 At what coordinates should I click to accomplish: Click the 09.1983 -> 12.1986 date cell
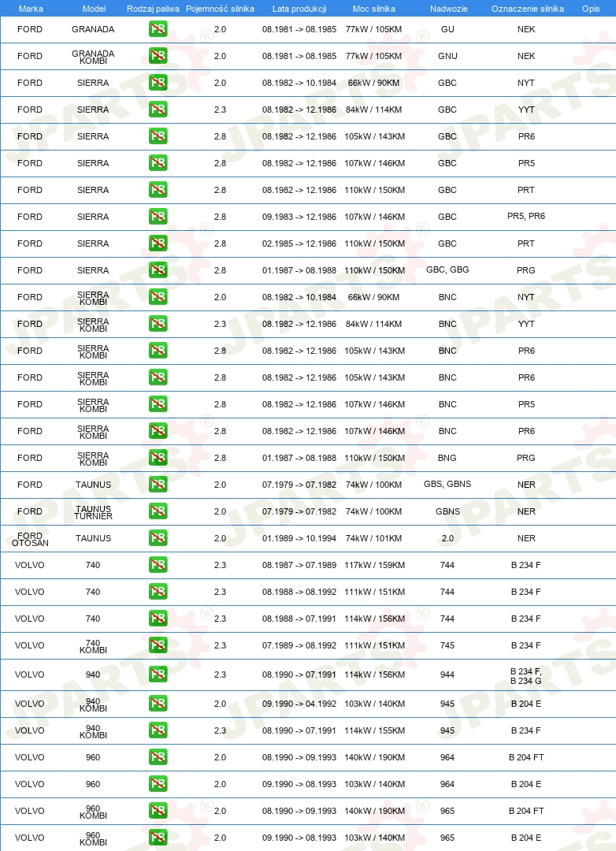(x=299, y=217)
